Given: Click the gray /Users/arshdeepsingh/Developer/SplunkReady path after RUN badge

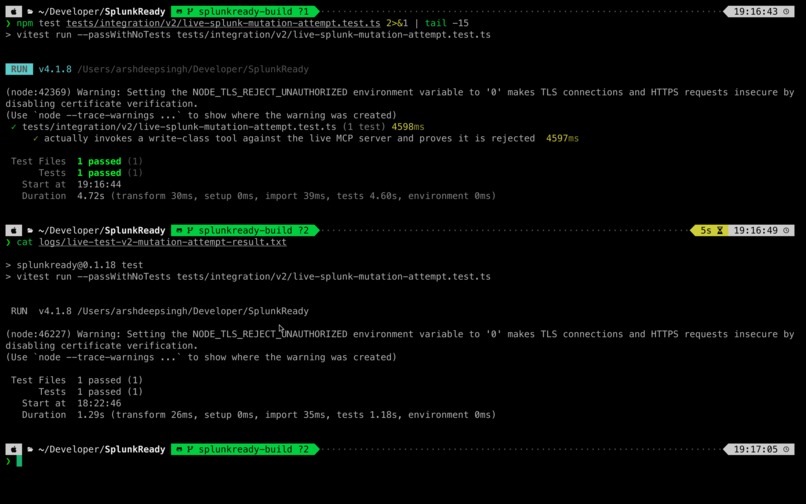Looking at the screenshot, I should pyautogui.click(x=193, y=69).
